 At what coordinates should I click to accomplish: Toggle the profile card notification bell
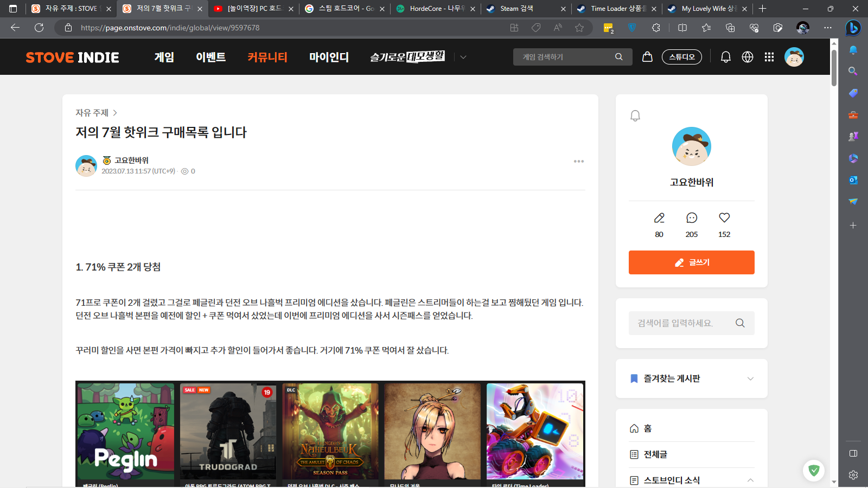[635, 115]
